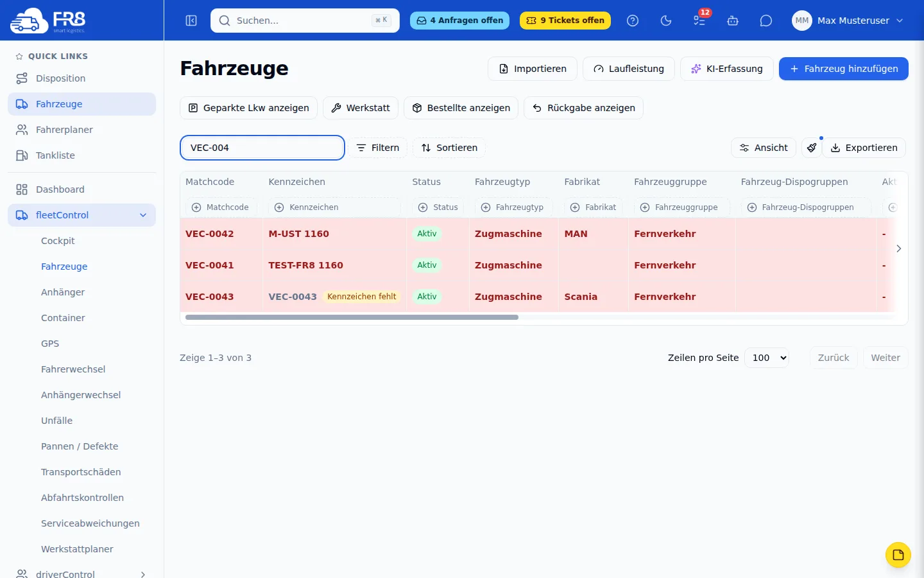Add a Fahrzeugtyp column filter

pyautogui.click(x=513, y=207)
